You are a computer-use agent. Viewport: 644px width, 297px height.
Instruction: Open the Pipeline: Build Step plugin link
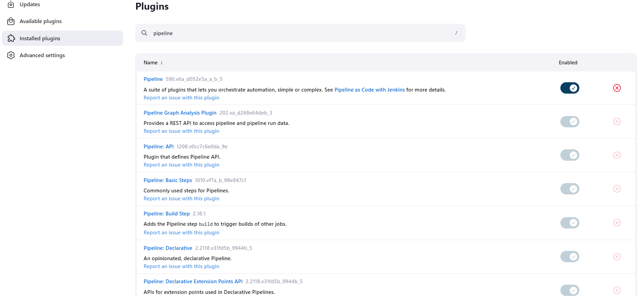click(167, 214)
